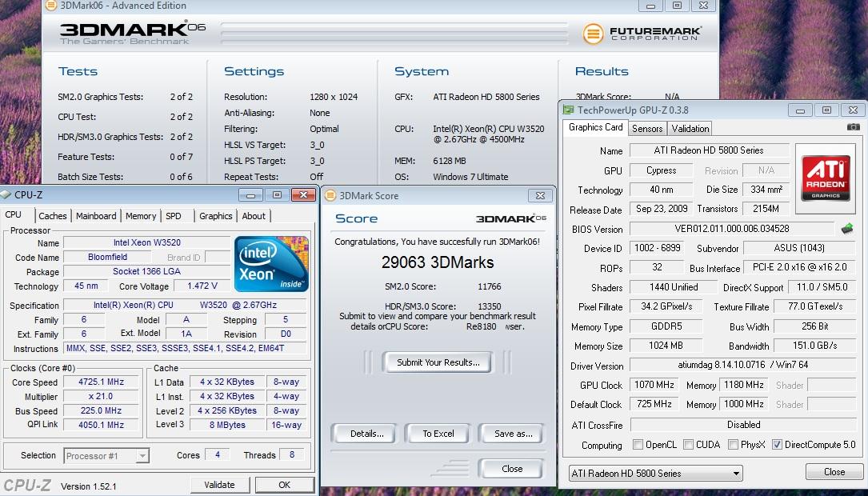Open the ATI Radeon HD 5800 Series card dropdown

(655, 474)
